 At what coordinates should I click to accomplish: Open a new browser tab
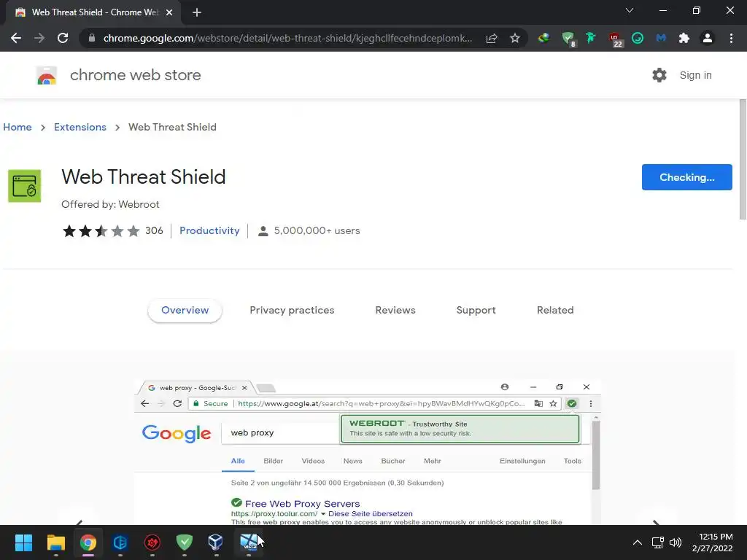tap(197, 12)
